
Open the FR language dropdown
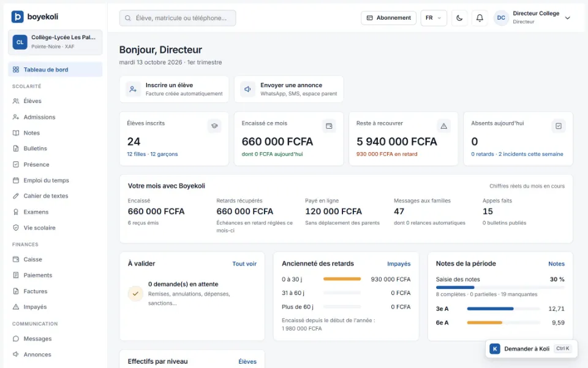pos(434,18)
